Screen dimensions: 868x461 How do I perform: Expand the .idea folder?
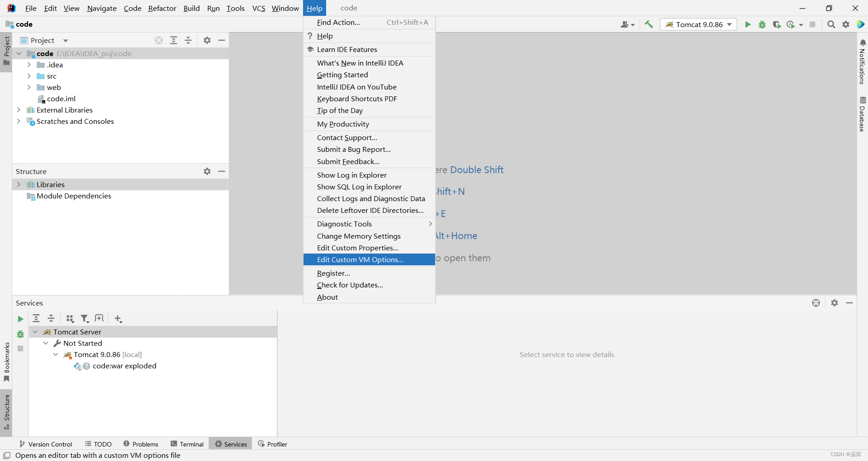click(29, 65)
